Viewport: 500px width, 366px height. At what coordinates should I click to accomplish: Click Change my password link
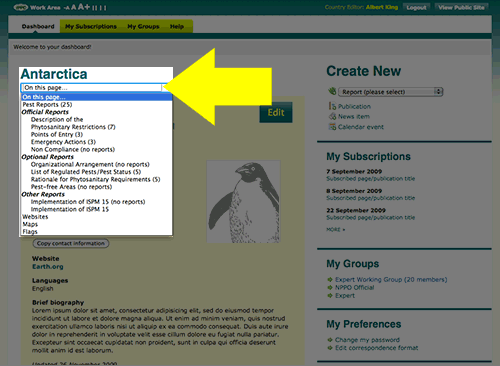click(367, 340)
